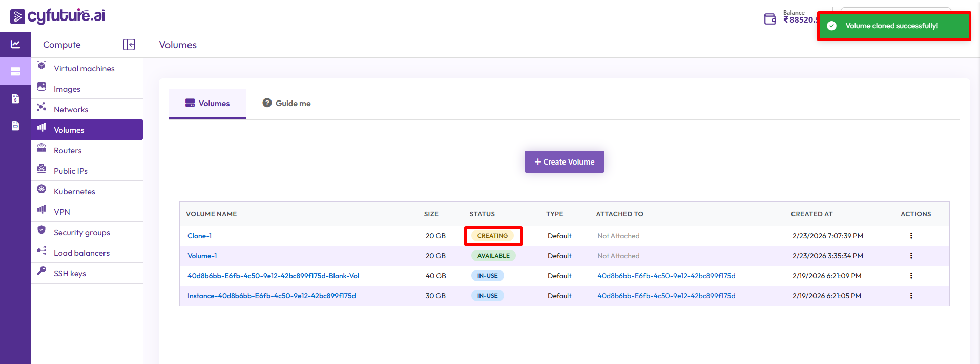
Task: Navigate to Kubernetes page
Action: click(x=74, y=191)
